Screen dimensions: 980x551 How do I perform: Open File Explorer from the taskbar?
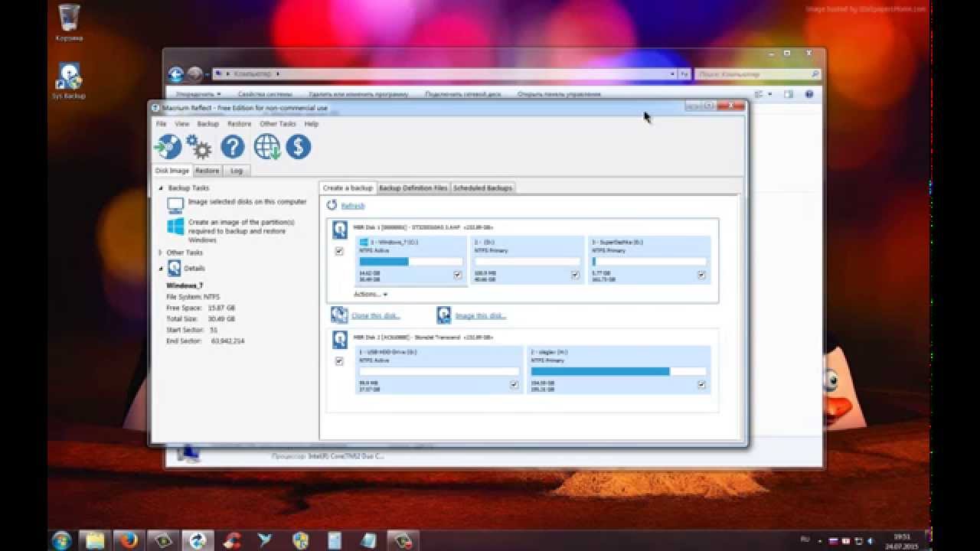coord(95,540)
